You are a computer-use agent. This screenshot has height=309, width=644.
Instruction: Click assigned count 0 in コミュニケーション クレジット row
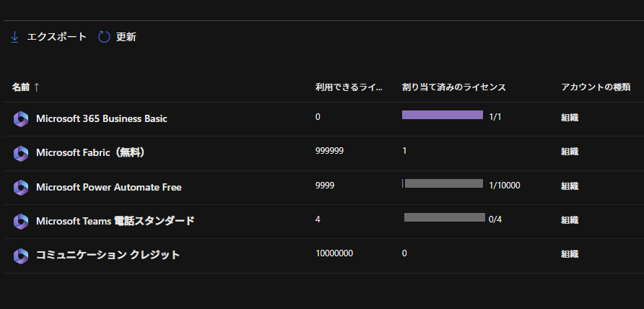404,253
